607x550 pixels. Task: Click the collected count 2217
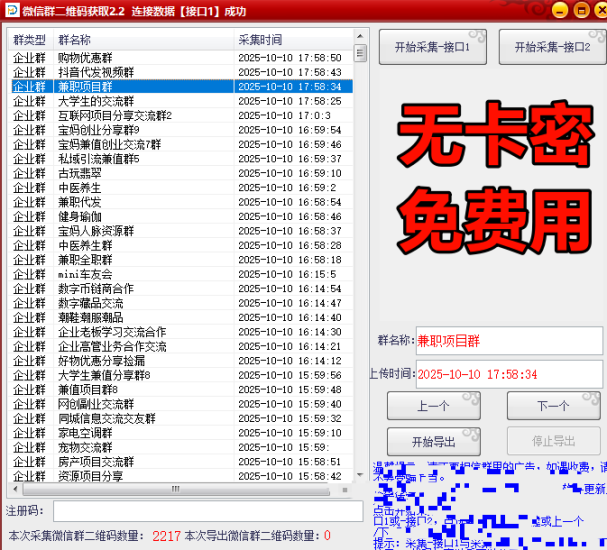pos(166,536)
